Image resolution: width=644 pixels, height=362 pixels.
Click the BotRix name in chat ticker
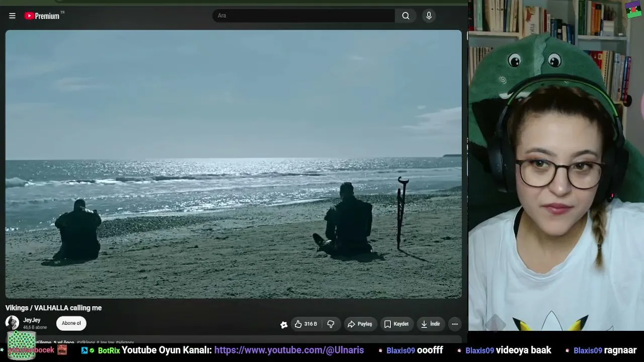click(x=109, y=350)
